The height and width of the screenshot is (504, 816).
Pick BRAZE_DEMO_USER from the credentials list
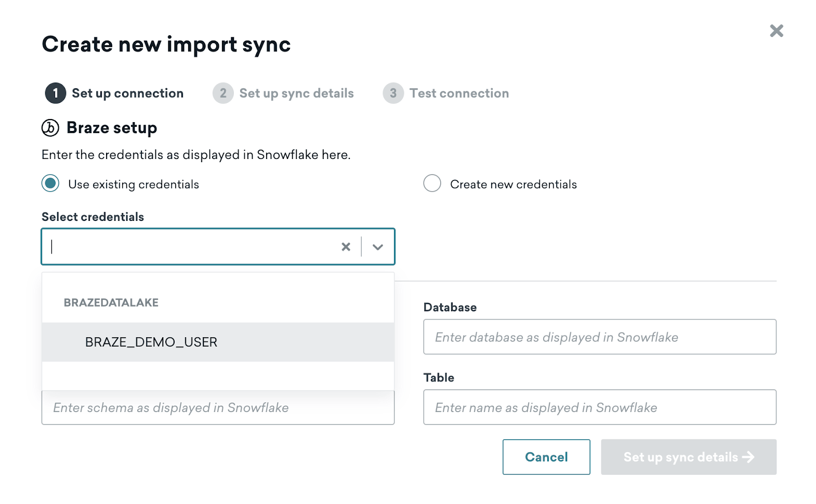pyautogui.click(x=151, y=342)
